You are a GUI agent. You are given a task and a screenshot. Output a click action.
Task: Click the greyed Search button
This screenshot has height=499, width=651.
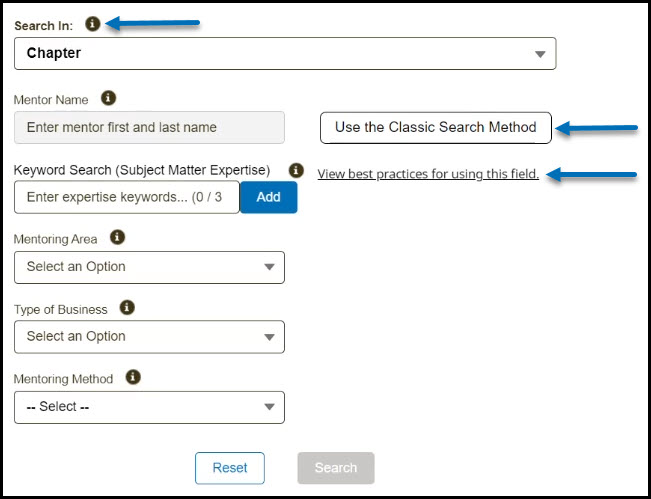click(336, 468)
